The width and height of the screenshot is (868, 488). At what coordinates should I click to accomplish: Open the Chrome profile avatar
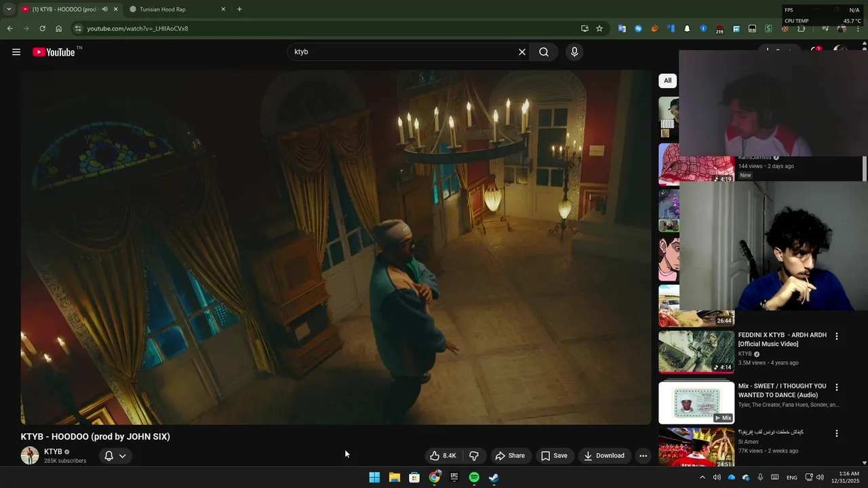(x=842, y=28)
